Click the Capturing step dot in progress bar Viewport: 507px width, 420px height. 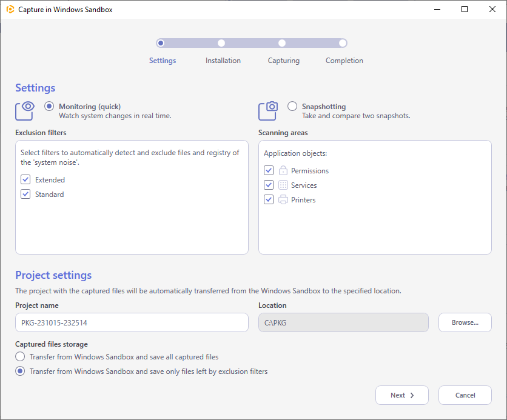(282, 43)
